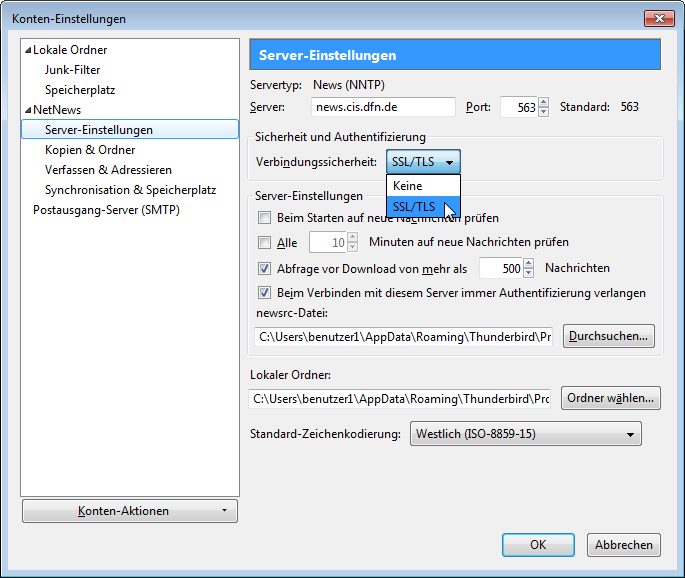Choose Keine in the security dropdown
Image resolution: width=685 pixels, height=578 pixels.
[409, 186]
